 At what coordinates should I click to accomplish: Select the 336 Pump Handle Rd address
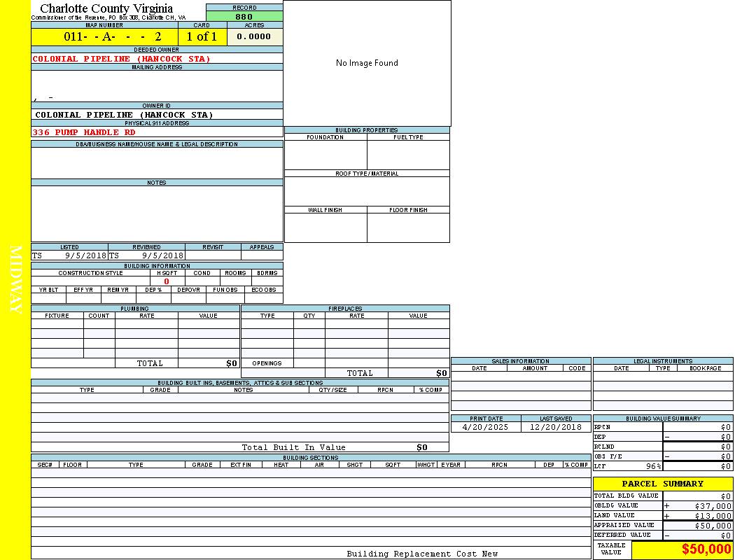tap(84, 132)
